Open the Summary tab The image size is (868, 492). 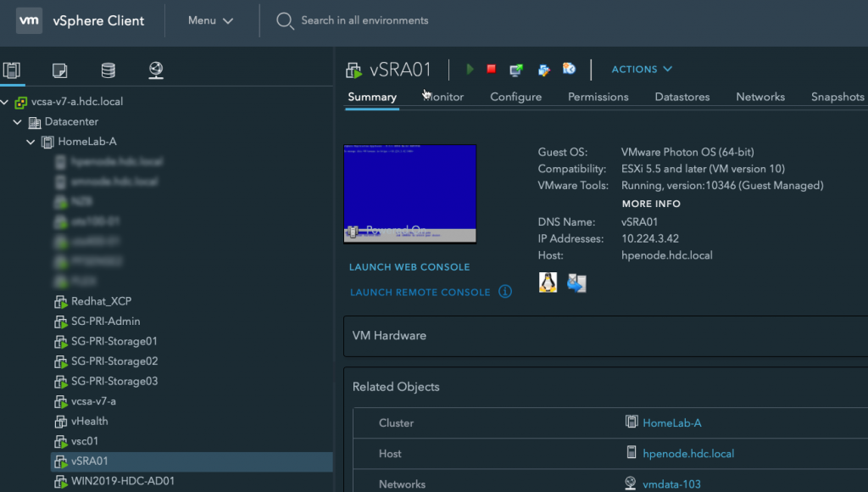pos(372,97)
